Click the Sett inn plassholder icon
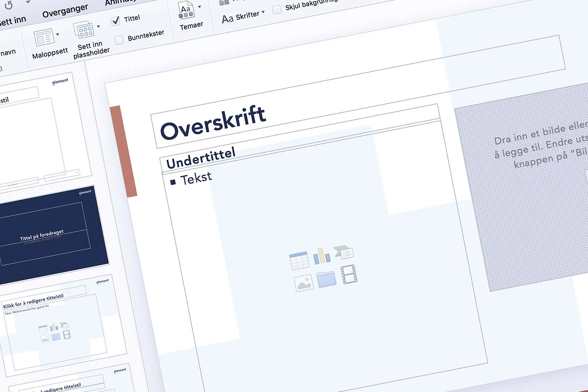 pyautogui.click(x=85, y=31)
